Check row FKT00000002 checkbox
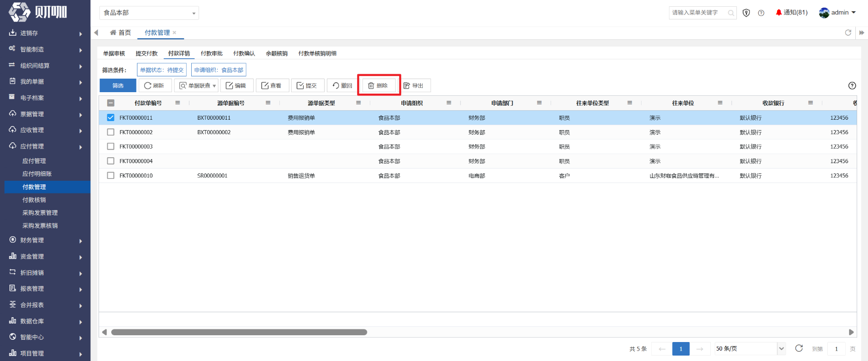 [x=111, y=132]
